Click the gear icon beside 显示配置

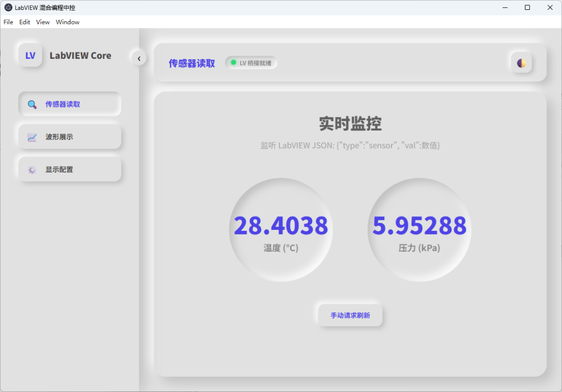pyautogui.click(x=32, y=169)
